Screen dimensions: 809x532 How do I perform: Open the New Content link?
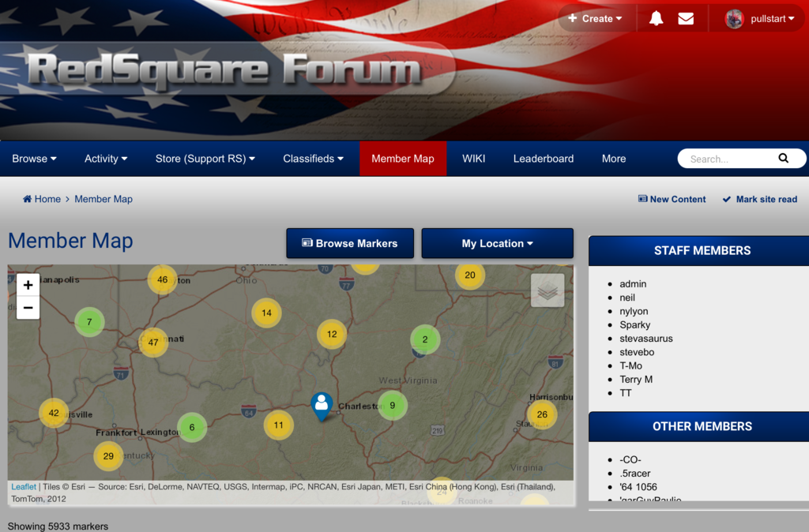click(672, 199)
